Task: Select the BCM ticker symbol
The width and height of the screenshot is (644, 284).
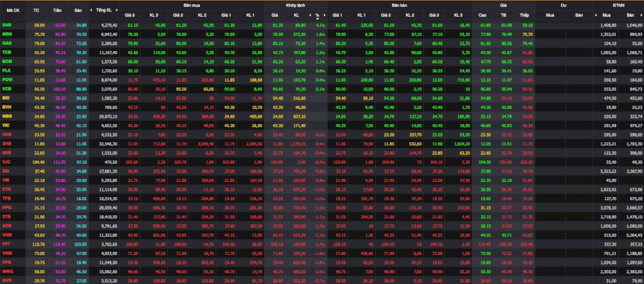Action: click(6, 61)
